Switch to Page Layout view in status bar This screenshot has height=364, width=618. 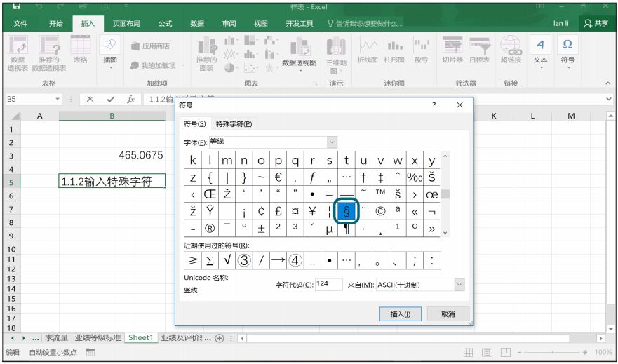[x=487, y=352]
